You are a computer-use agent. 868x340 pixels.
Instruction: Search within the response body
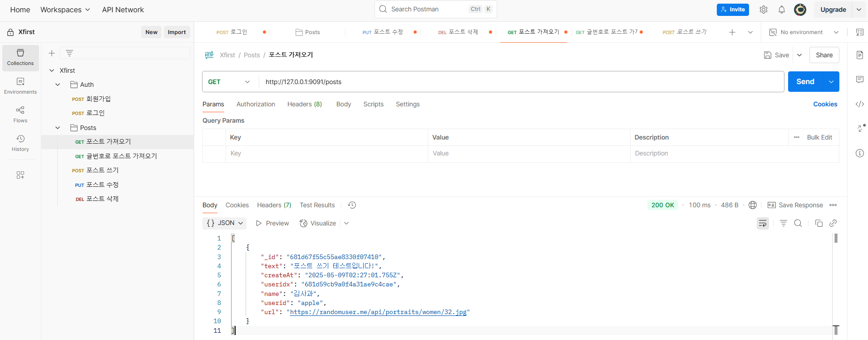click(x=798, y=223)
